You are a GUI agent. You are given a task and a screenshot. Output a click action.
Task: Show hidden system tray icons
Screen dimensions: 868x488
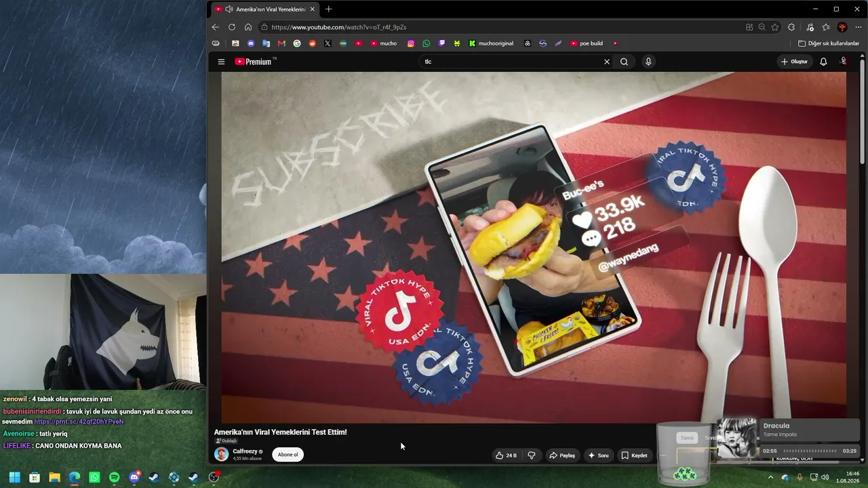click(x=770, y=477)
